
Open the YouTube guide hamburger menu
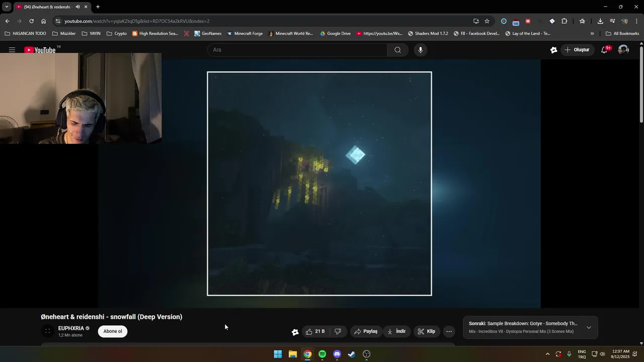pos(12,50)
